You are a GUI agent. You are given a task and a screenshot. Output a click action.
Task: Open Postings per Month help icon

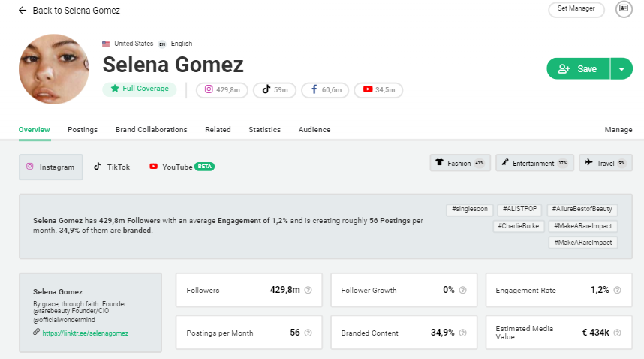(x=308, y=333)
